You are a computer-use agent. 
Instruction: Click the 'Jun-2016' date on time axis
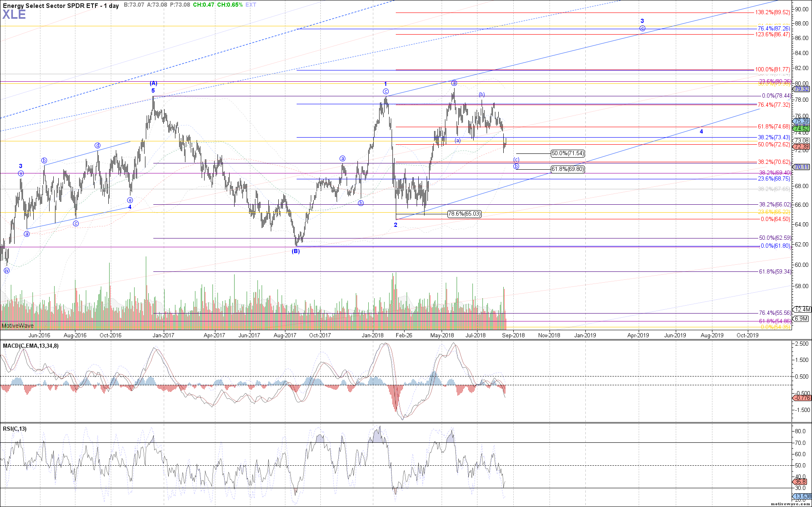coord(39,335)
